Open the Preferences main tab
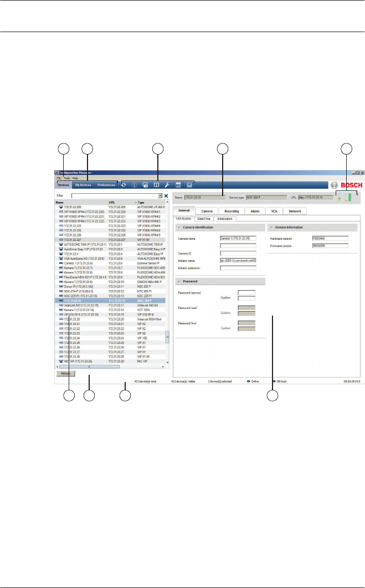Image resolution: width=365 pixels, height=588 pixels. point(106,185)
